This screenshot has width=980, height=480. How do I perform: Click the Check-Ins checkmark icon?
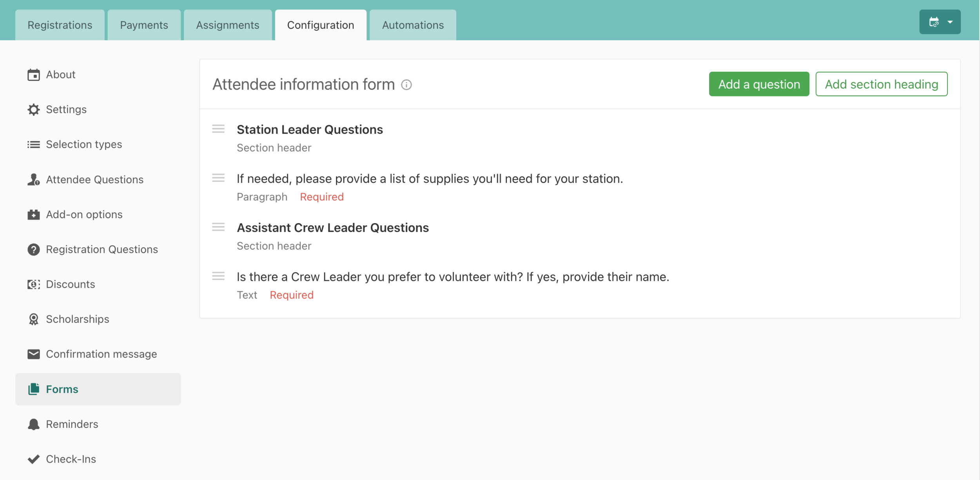point(34,459)
